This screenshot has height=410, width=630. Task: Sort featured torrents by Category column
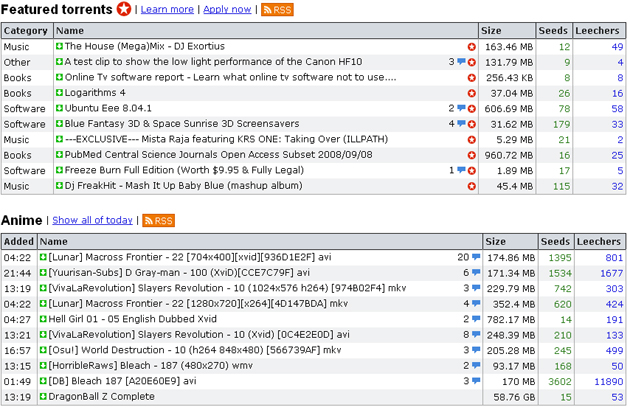[25, 30]
